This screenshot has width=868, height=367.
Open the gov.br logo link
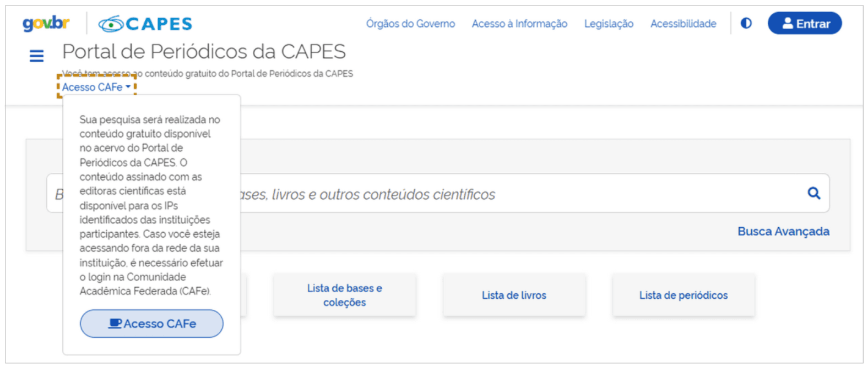pos(46,24)
